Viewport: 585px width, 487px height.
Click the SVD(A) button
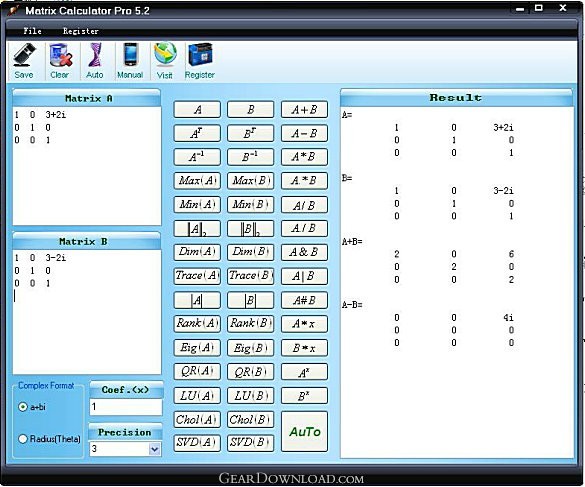point(197,443)
